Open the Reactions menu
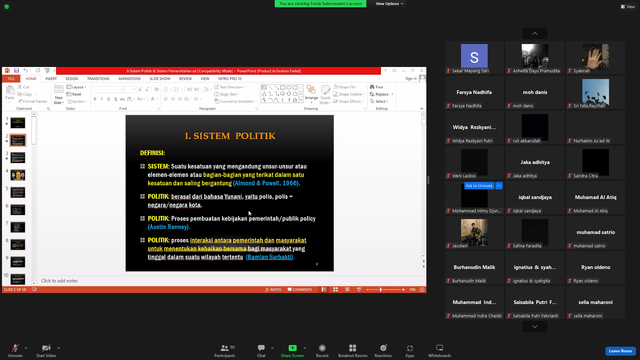This screenshot has width=640, height=360. (383, 350)
